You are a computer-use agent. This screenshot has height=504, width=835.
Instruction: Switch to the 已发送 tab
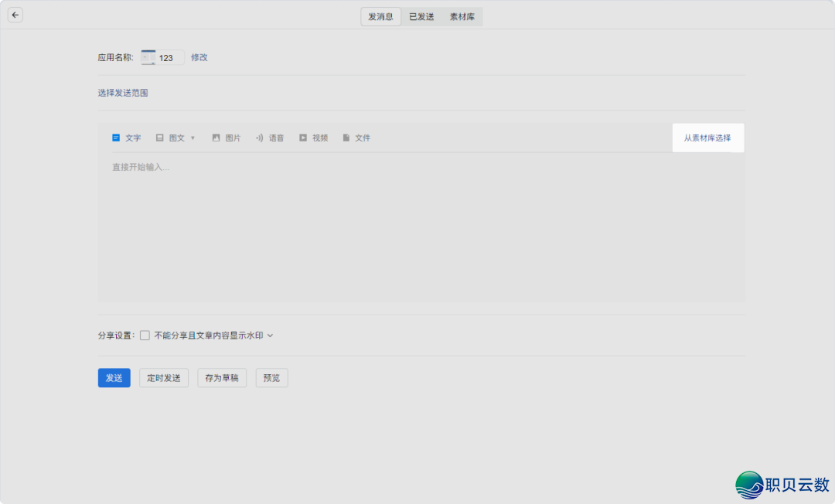(420, 15)
